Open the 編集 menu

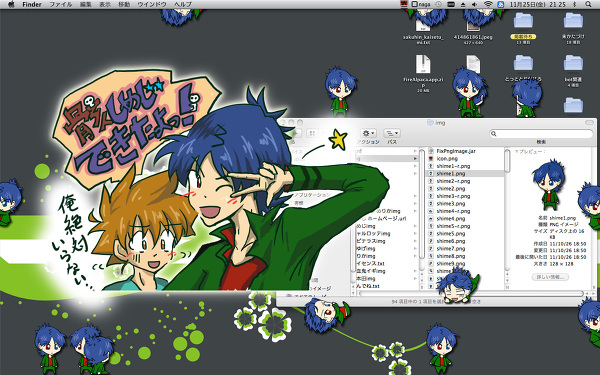pos(85,4)
